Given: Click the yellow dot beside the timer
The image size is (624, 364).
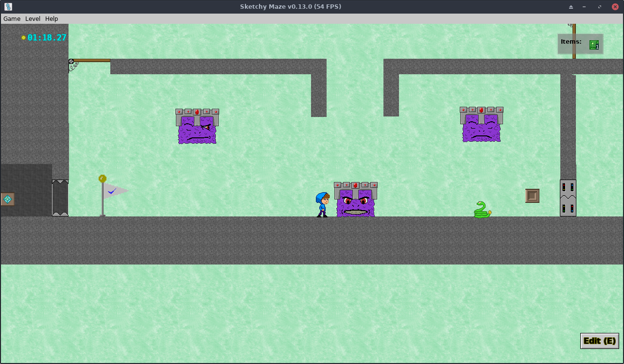Looking at the screenshot, I should tap(23, 37).
